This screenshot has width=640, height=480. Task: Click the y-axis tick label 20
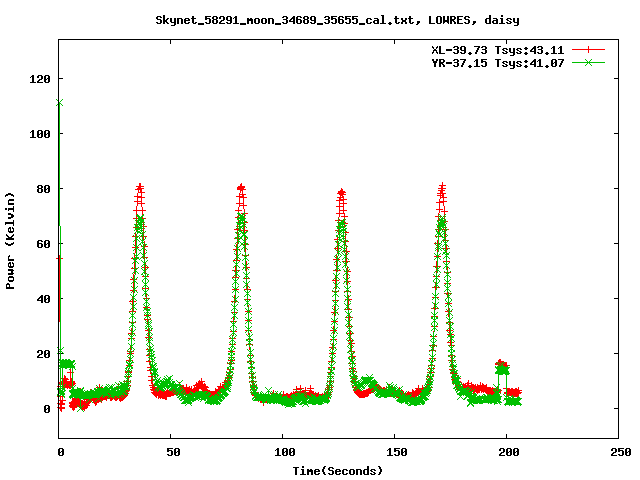(x=43, y=354)
